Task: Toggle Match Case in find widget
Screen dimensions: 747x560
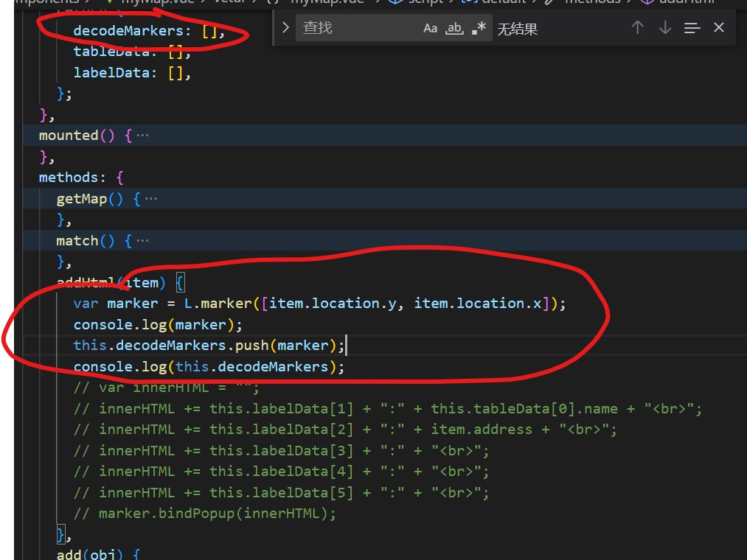Action: (430, 28)
